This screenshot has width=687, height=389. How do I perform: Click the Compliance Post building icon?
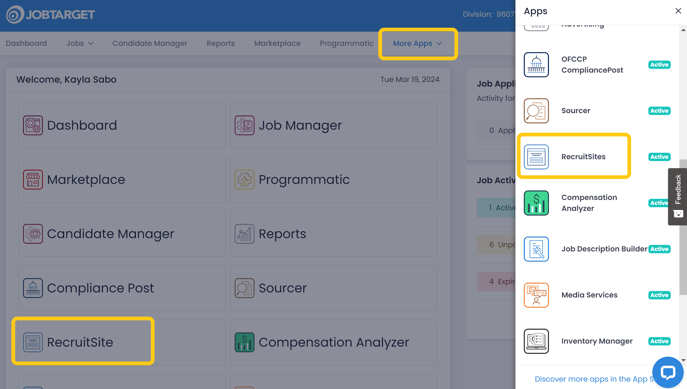click(x=33, y=288)
